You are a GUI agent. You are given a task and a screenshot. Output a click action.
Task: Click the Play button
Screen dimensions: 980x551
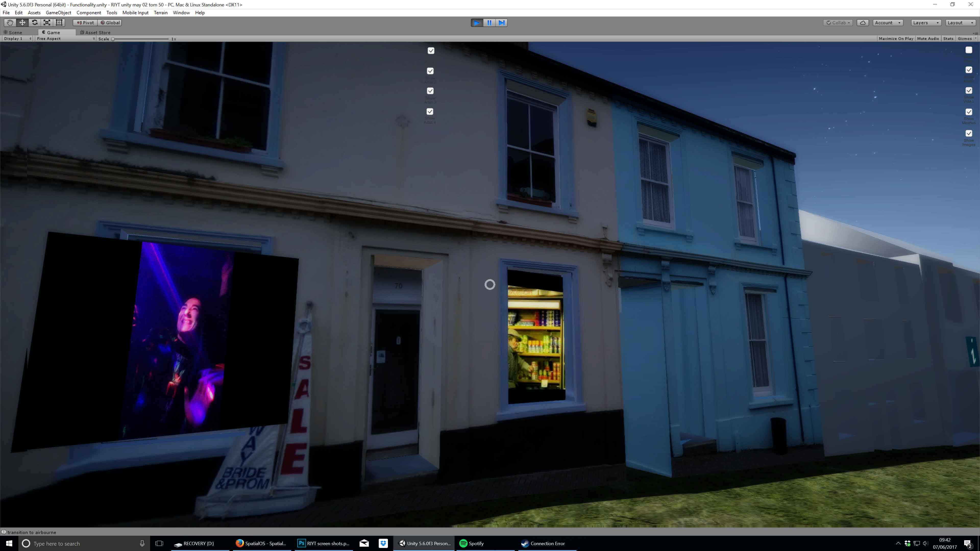point(477,23)
